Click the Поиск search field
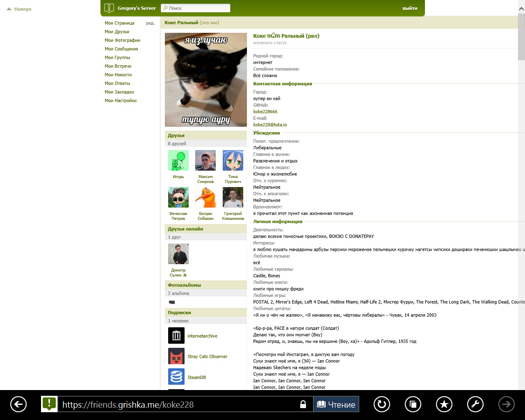The height and width of the screenshot is (420, 525). 196,8
